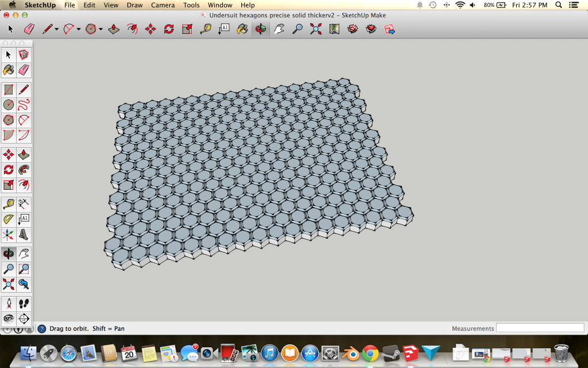Select the Axes tool
This screenshot has height=368, width=588.
coord(9,235)
